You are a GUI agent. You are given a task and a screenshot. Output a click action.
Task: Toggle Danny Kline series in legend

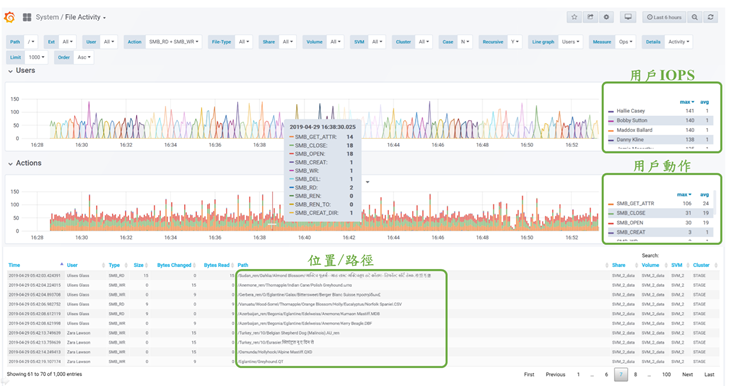coord(630,140)
